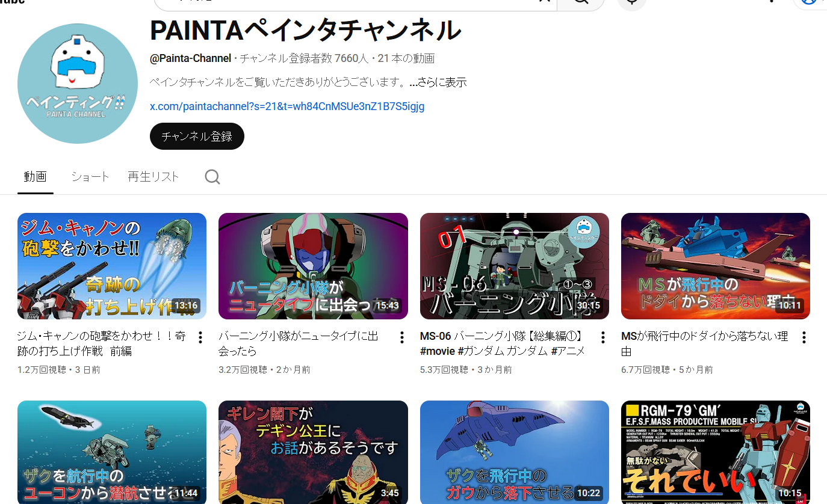827x504 pixels.
Task: Open options menu for バーニング小隊がニュータイプ video
Action: click(x=401, y=337)
